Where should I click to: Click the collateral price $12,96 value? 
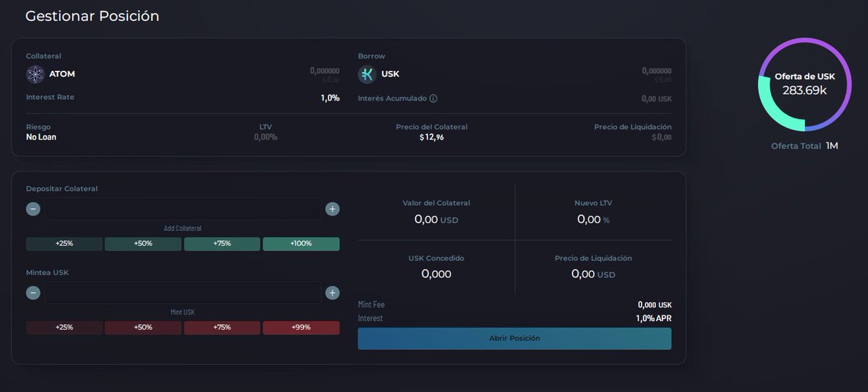[x=432, y=137]
